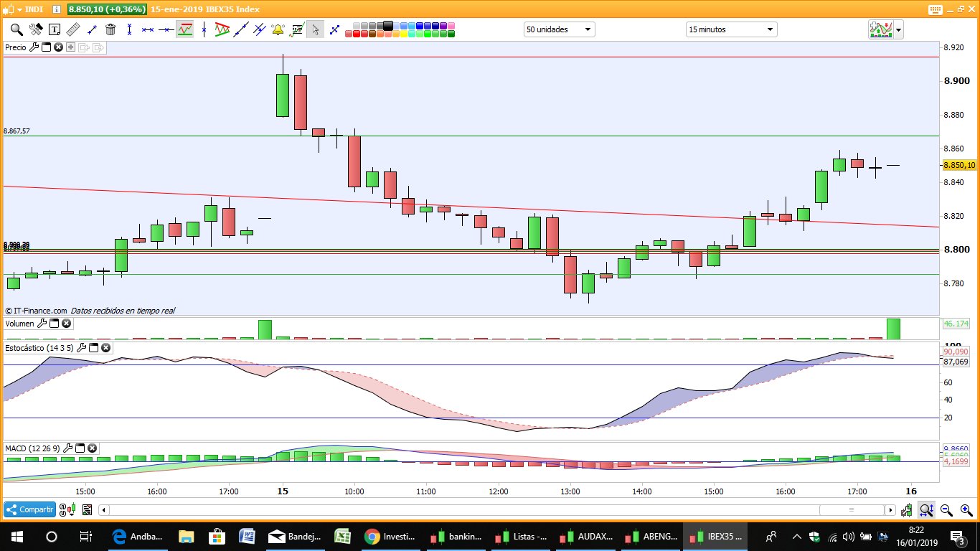Open the '50 unidades' dropdown
980x551 pixels.
[x=559, y=29]
